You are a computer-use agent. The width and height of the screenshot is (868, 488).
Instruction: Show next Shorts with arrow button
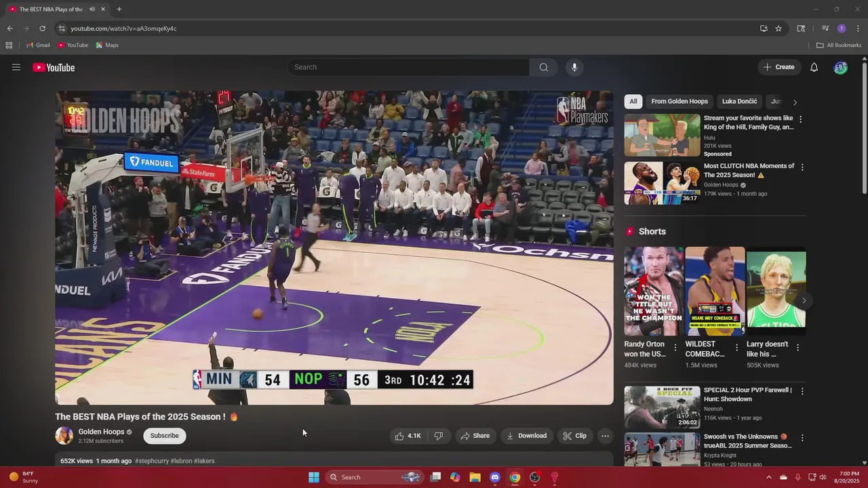(x=804, y=300)
